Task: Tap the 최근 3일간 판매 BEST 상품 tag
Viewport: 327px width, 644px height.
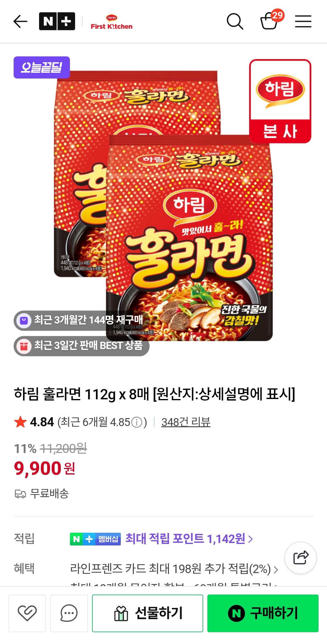Action: (x=81, y=346)
